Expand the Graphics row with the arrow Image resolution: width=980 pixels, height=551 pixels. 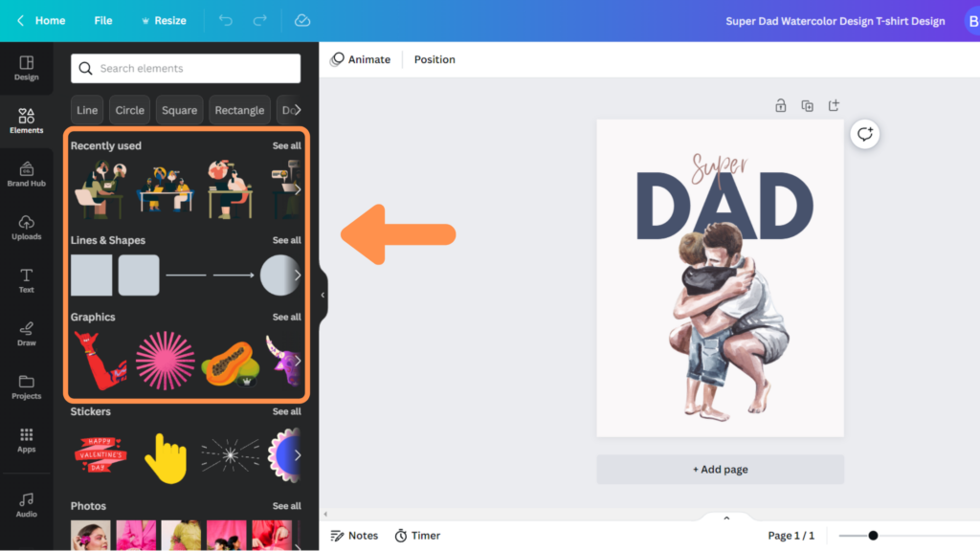298,361
